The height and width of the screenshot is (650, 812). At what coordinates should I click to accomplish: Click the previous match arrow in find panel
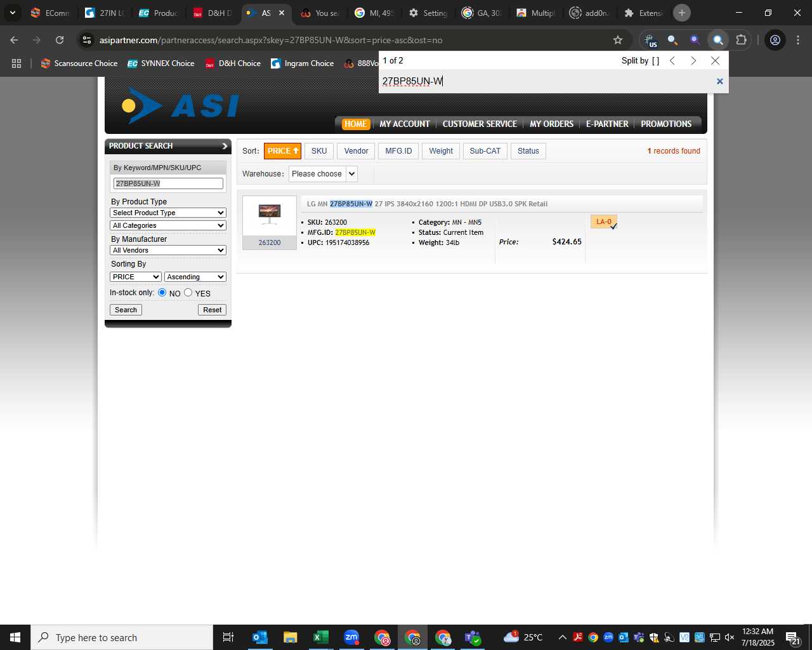672,60
